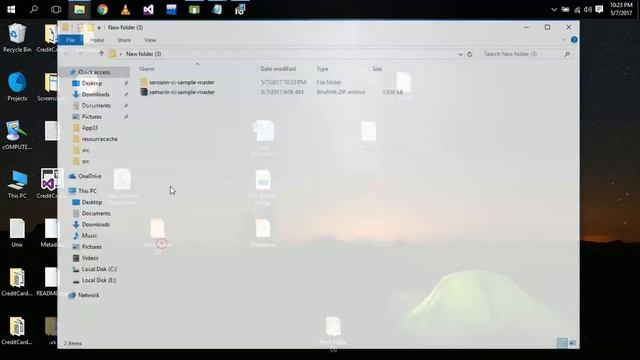The image size is (640, 360).
Task: Click the battery icon in system tray
Action: 565,9
